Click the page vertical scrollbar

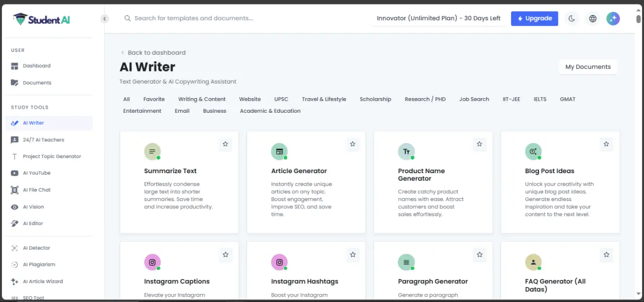click(638, 151)
